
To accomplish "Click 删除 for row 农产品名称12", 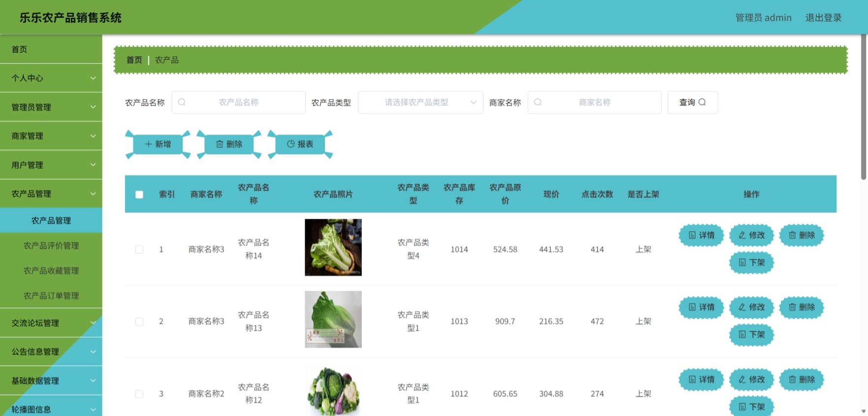I will 802,380.
